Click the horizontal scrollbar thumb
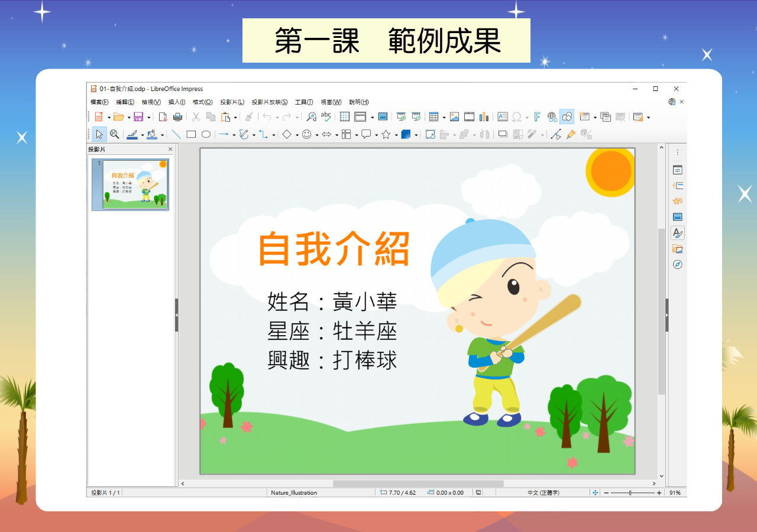 (418, 484)
